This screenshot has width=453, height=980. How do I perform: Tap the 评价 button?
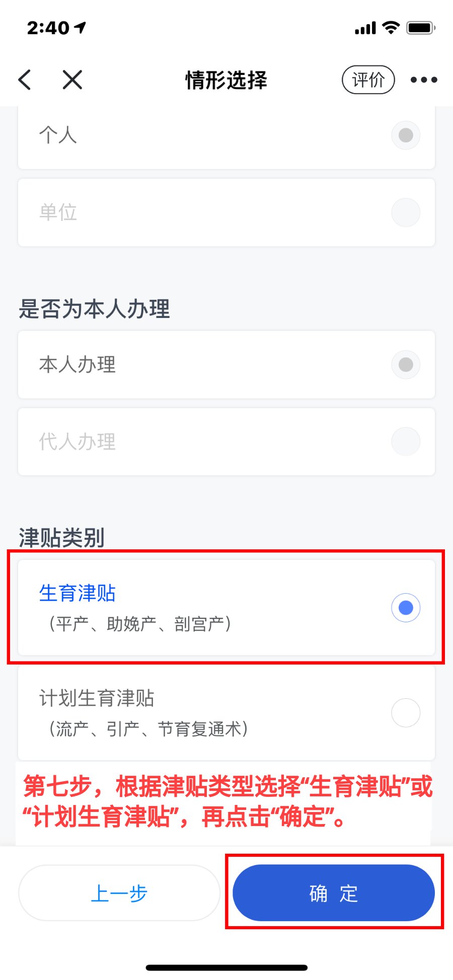[368, 79]
